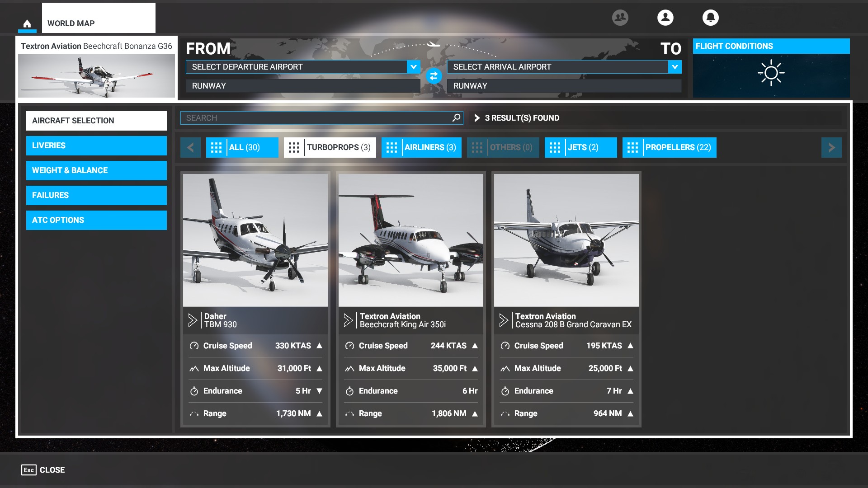The image size is (868, 488).
Task: Click the swap departure and arrival airports icon
Action: 434,75
